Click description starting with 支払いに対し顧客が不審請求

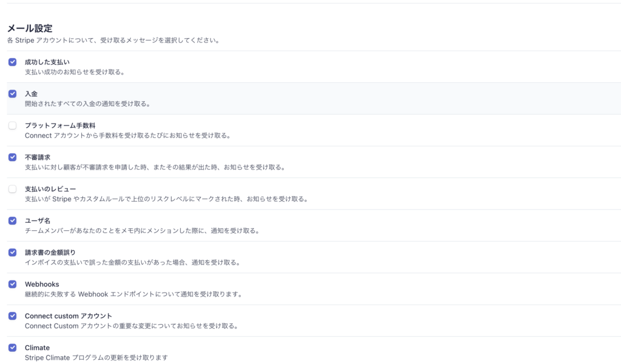(155, 167)
